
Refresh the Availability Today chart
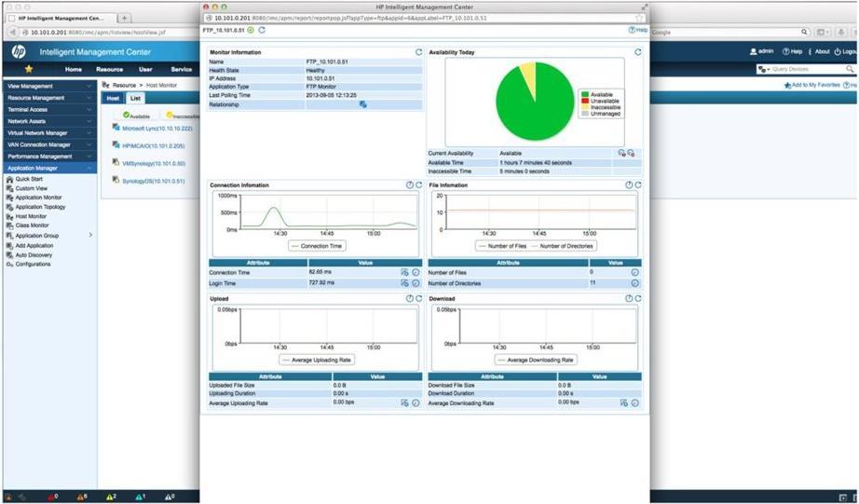[637, 52]
